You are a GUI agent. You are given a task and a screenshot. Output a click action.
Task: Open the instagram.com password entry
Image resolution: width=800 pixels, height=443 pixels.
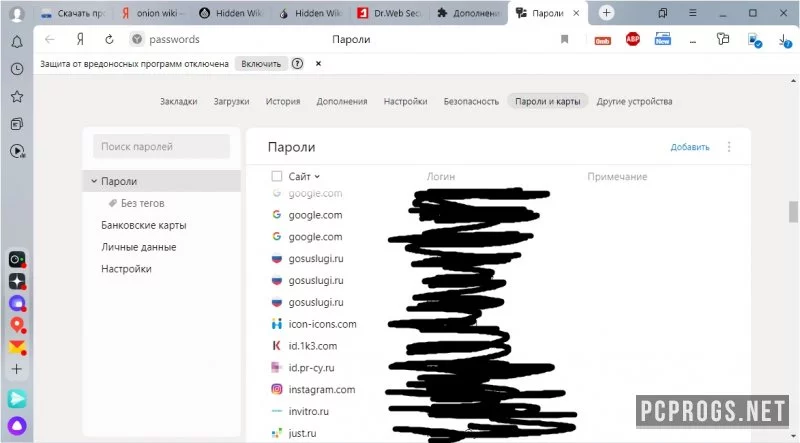point(321,390)
